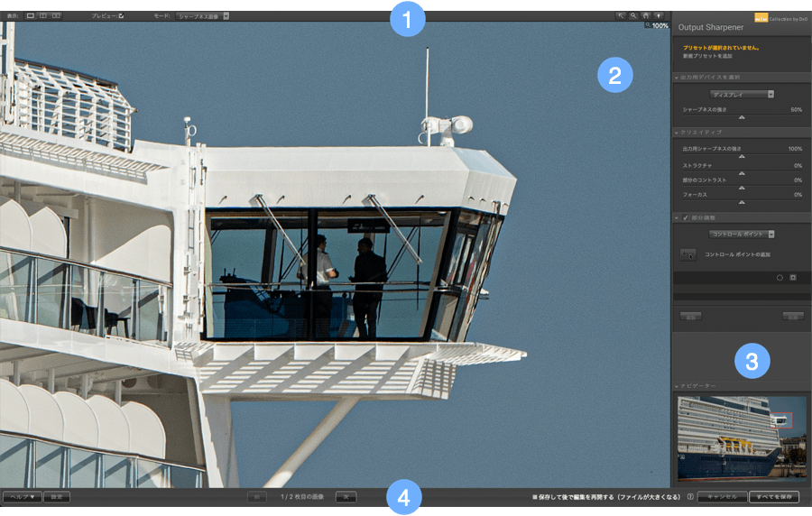Go to next image with 次 button
Viewport: 812px width, 516px height.
tap(346, 497)
